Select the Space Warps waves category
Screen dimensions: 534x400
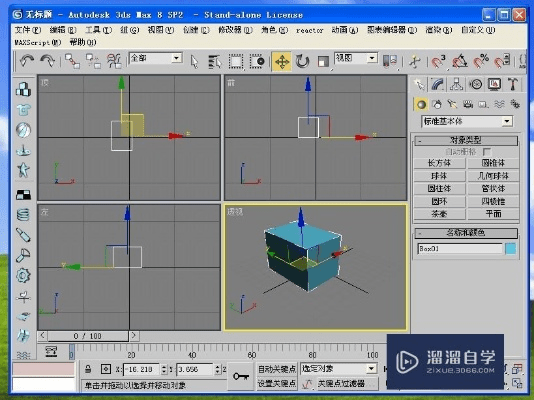[499, 104]
